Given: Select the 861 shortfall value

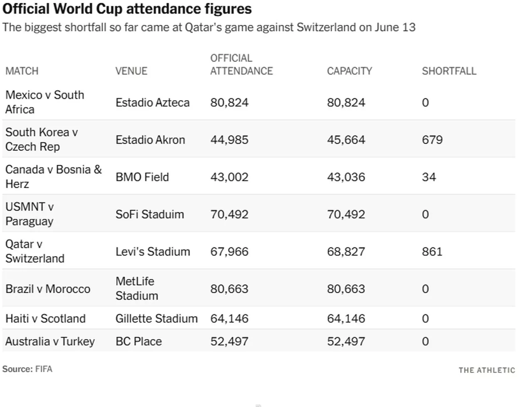Looking at the screenshot, I should [432, 252].
